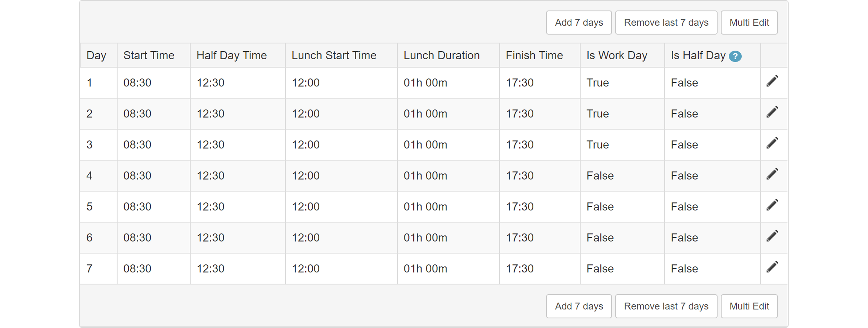Select day 4 Is Work Day False cell

coord(622,176)
